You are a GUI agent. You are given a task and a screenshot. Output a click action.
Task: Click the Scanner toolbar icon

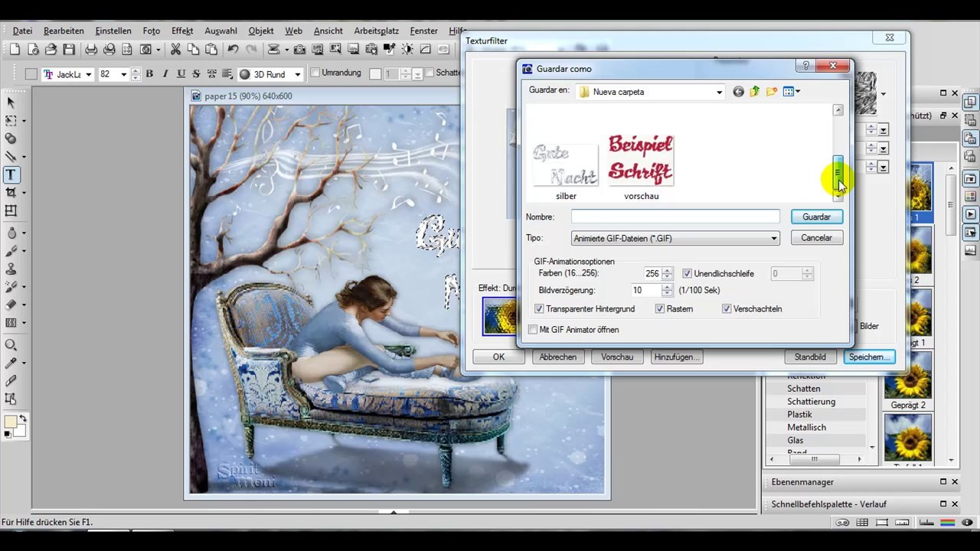[274, 50]
